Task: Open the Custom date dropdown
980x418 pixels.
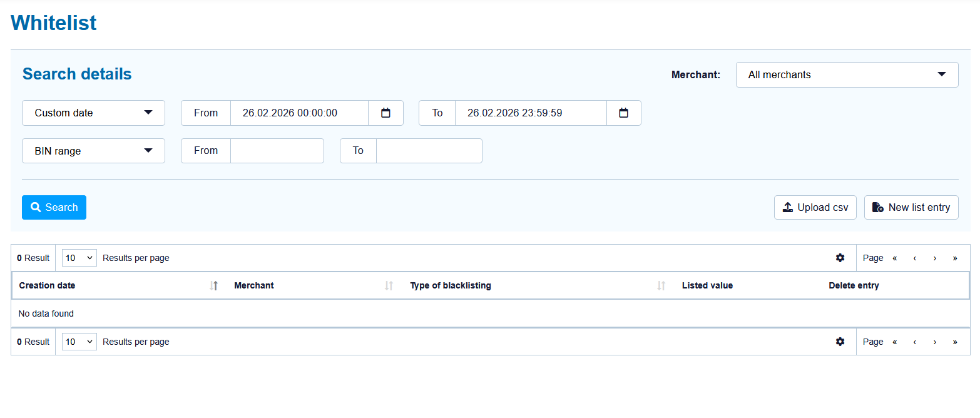Action: click(x=93, y=113)
